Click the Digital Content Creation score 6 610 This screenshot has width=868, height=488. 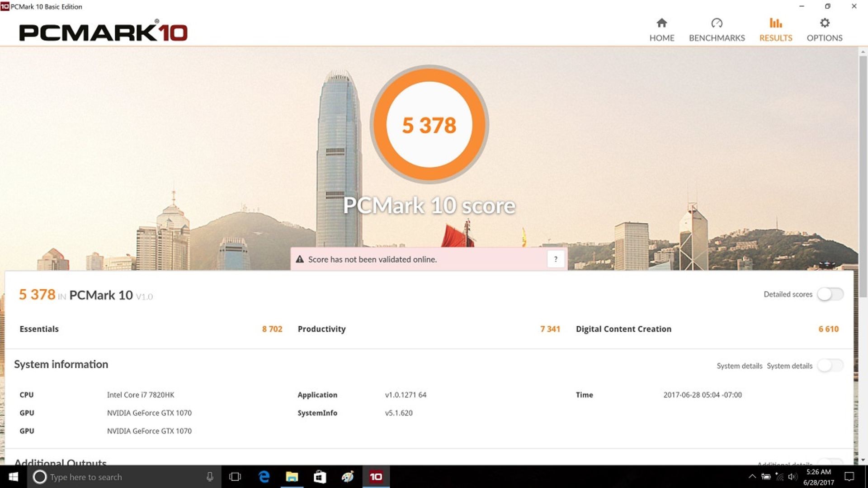coord(828,329)
